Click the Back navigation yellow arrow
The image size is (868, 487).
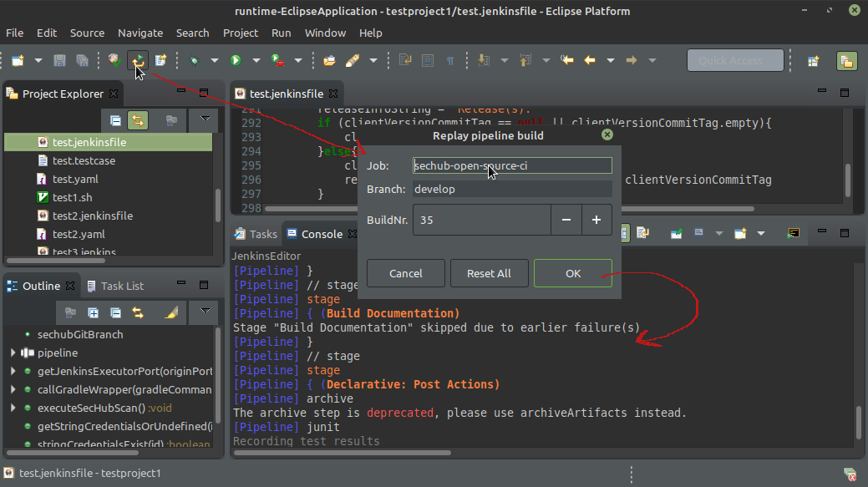click(590, 60)
